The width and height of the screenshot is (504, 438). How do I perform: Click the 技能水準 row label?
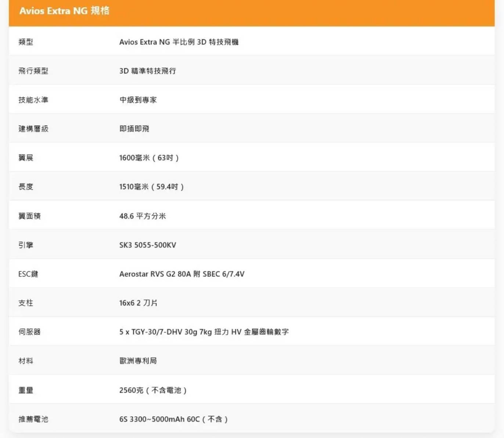coord(33,100)
